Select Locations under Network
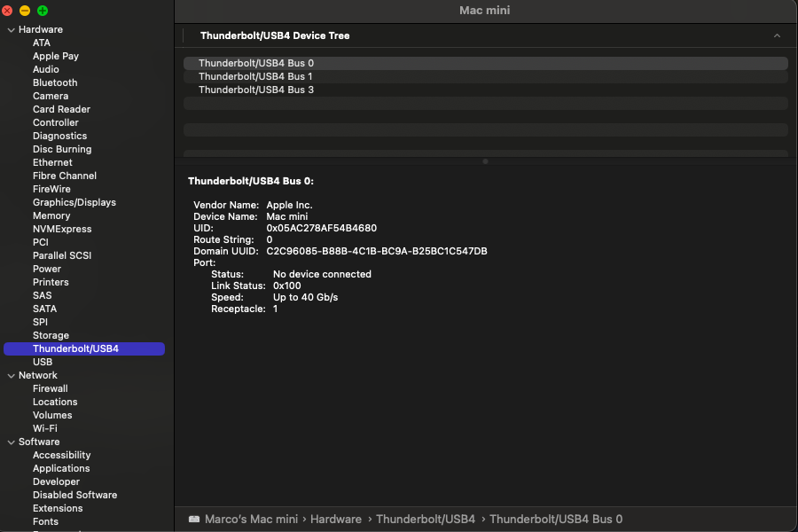Screen dimensions: 798x532 pos(55,402)
